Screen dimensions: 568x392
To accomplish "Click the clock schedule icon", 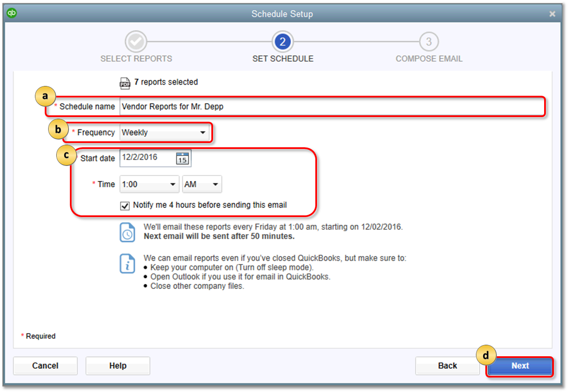I will [127, 232].
